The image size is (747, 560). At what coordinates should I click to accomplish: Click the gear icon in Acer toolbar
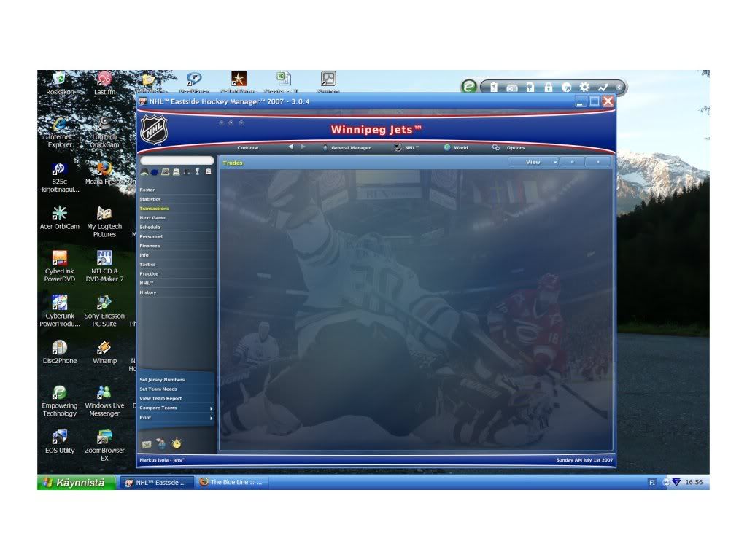[x=584, y=87]
